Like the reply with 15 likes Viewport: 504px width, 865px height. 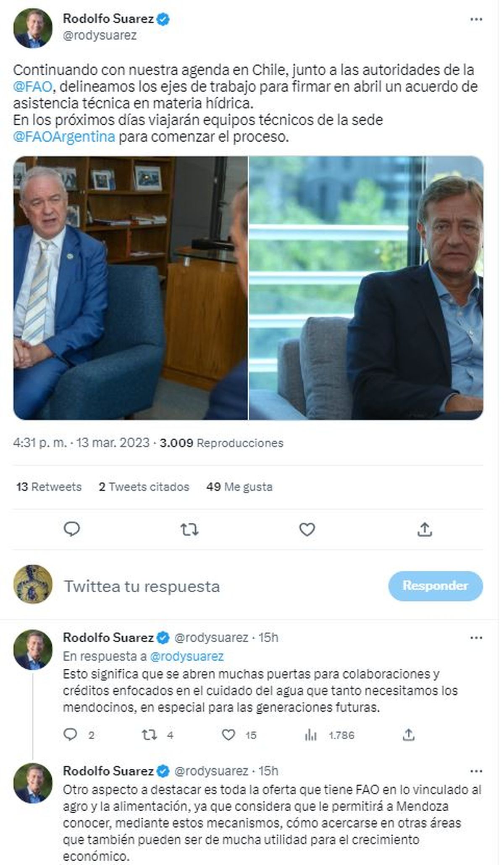click(x=228, y=735)
